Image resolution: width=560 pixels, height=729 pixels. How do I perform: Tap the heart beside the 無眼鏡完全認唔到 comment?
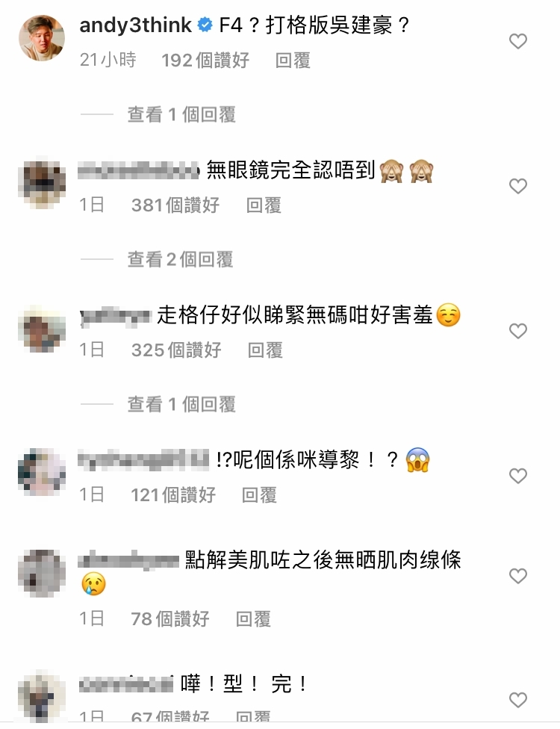tap(517, 186)
